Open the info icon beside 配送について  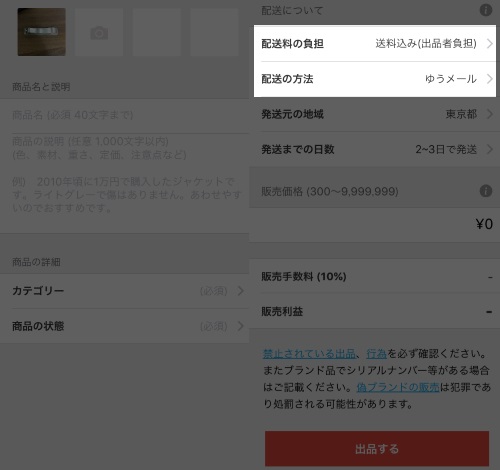[486, 10]
